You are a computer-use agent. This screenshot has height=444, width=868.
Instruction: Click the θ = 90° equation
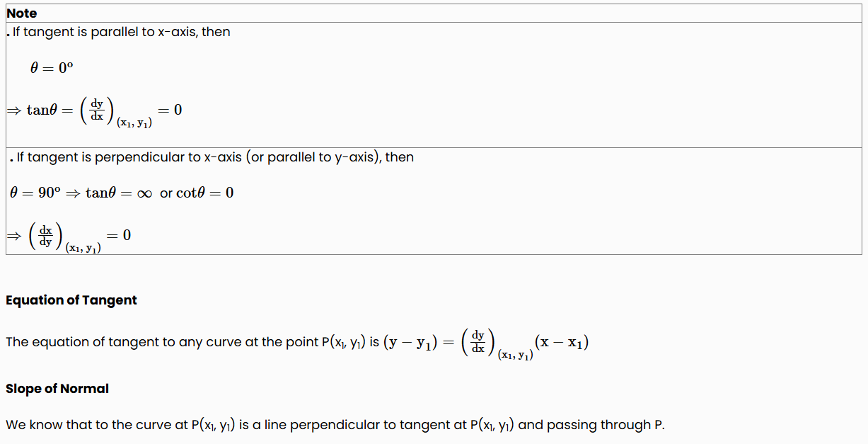tap(35, 193)
